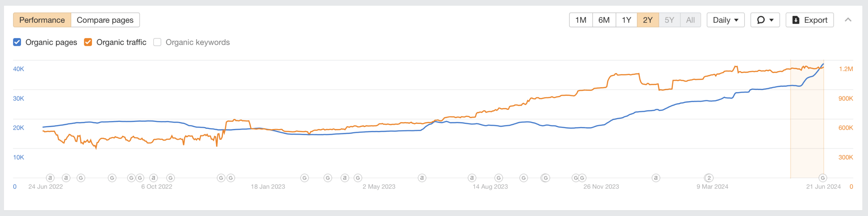The width and height of the screenshot is (868, 216).
Task: Click the numbered 2 marker near 9 Mar 2024
Action: 709,178
